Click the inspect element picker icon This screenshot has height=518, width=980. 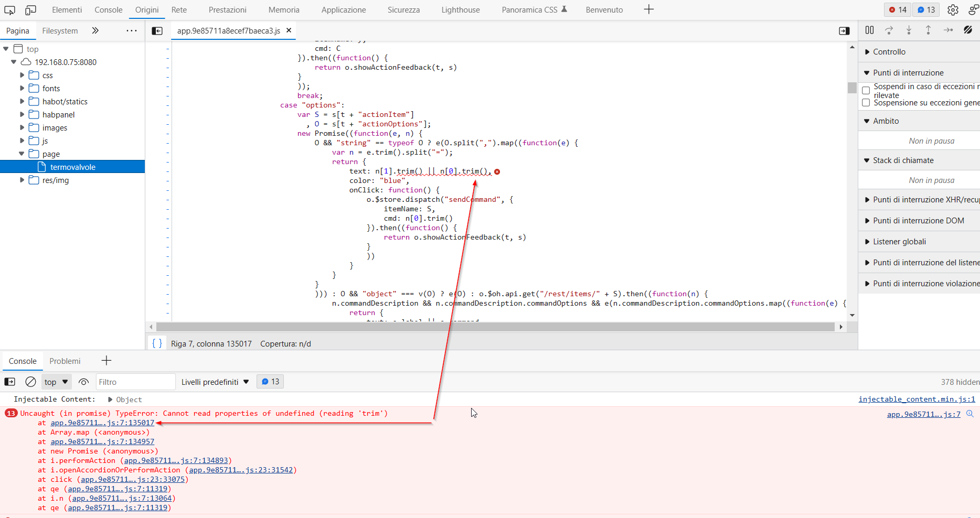(9, 10)
